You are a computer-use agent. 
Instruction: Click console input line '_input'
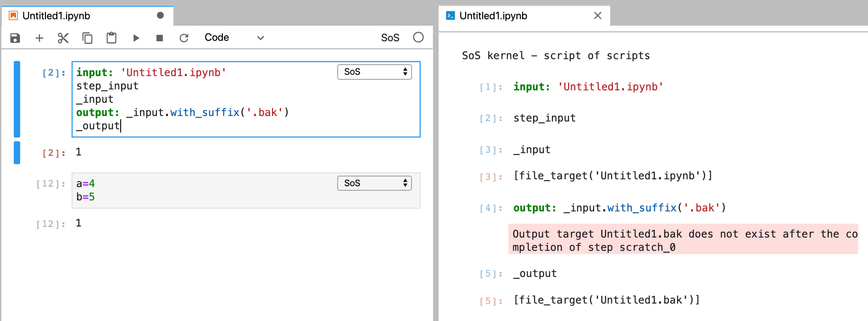532,149
